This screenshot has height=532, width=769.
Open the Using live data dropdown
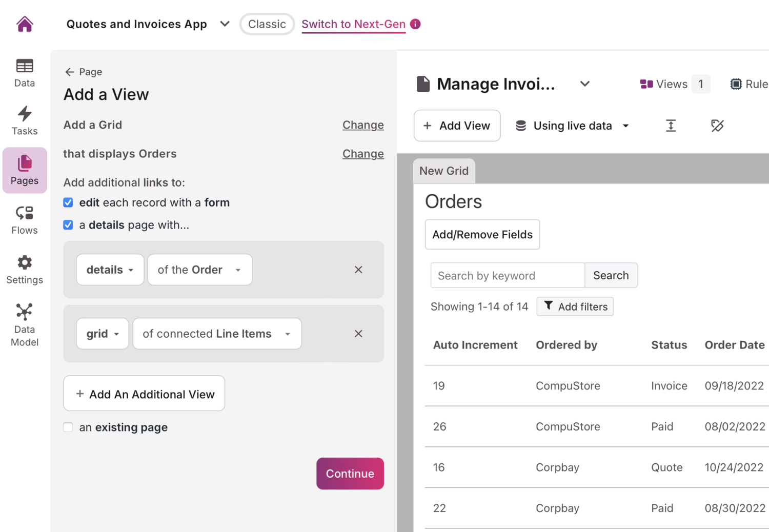(x=572, y=126)
